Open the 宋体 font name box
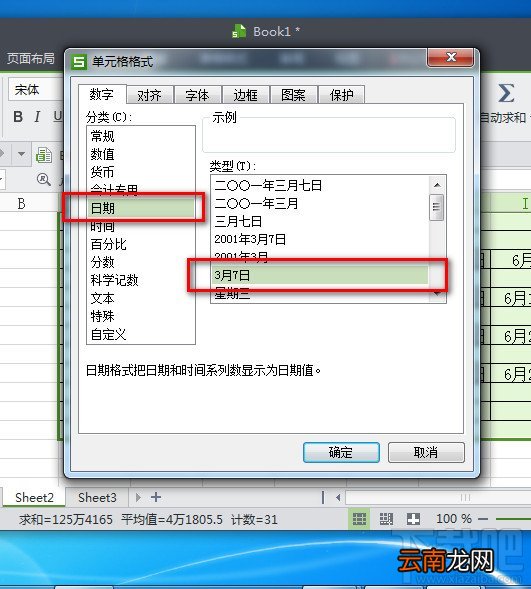Screen dimensions: 531x589 pyautogui.click(x=36, y=90)
